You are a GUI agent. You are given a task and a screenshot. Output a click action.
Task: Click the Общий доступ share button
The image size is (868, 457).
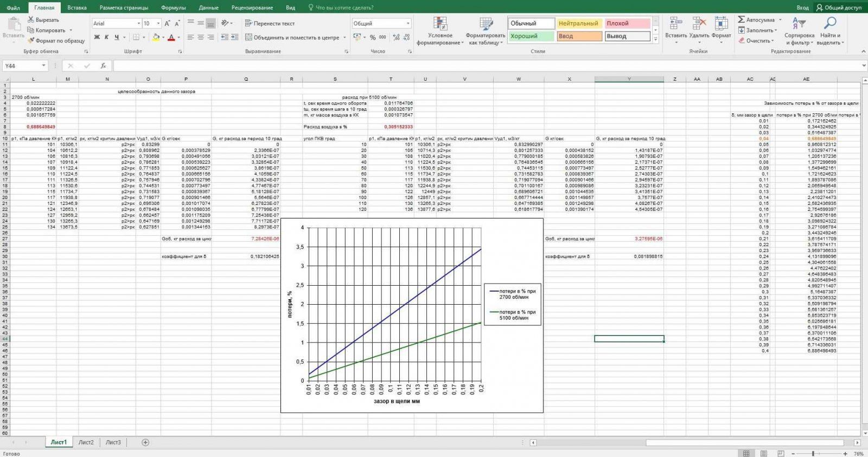coord(839,8)
